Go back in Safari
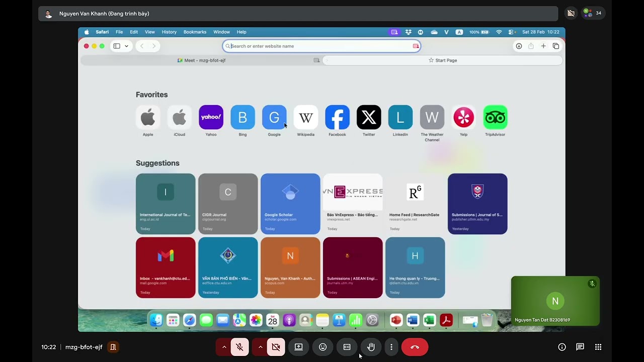The height and width of the screenshot is (362, 644). pyautogui.click(x=142, y=46)
